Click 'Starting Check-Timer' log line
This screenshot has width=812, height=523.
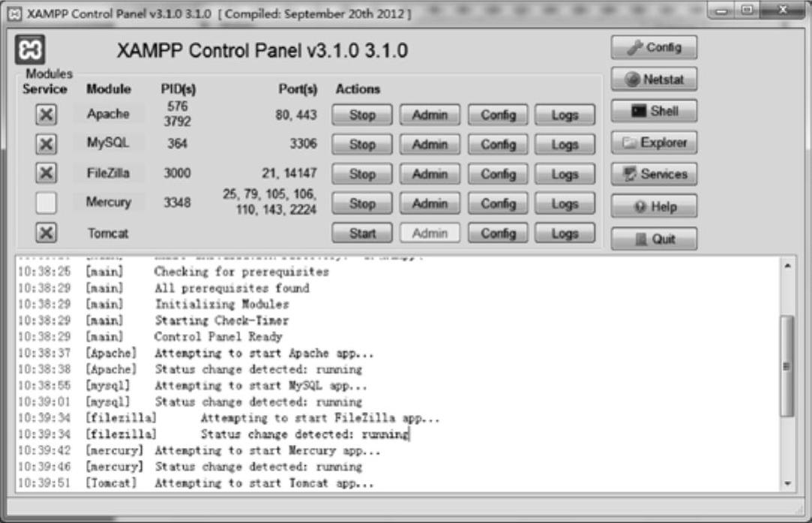222,320
